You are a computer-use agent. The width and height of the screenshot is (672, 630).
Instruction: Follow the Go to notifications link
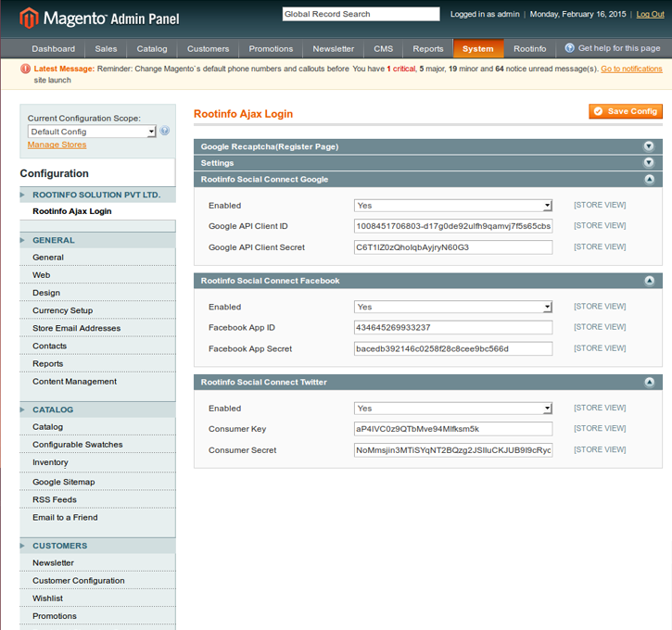coord(631,69)
